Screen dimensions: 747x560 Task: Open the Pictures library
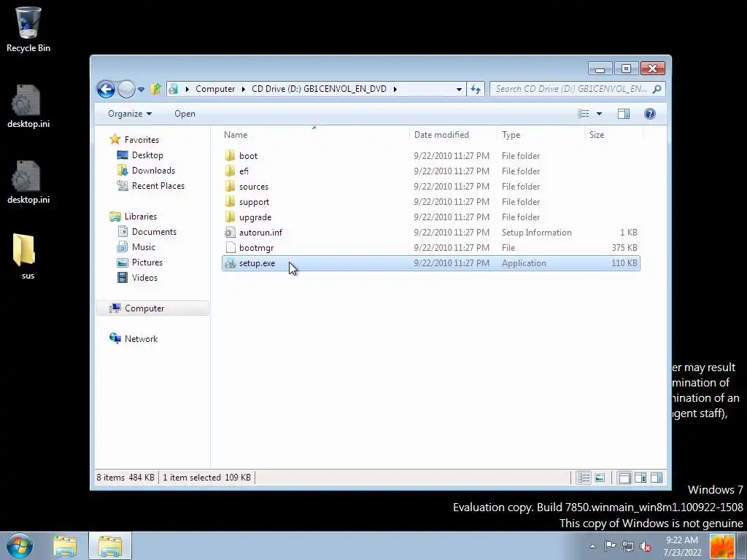click(147, 262)
